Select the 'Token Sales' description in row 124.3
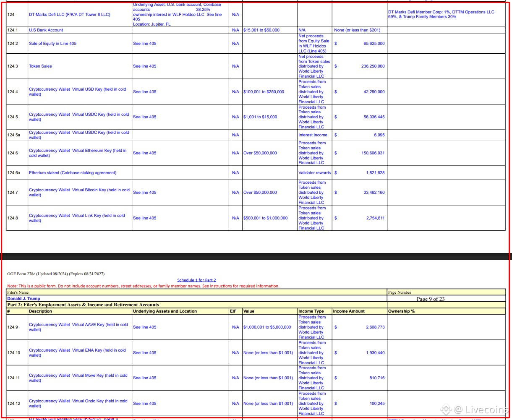Viewport: 512px width, 420px height. pos(41,66)
